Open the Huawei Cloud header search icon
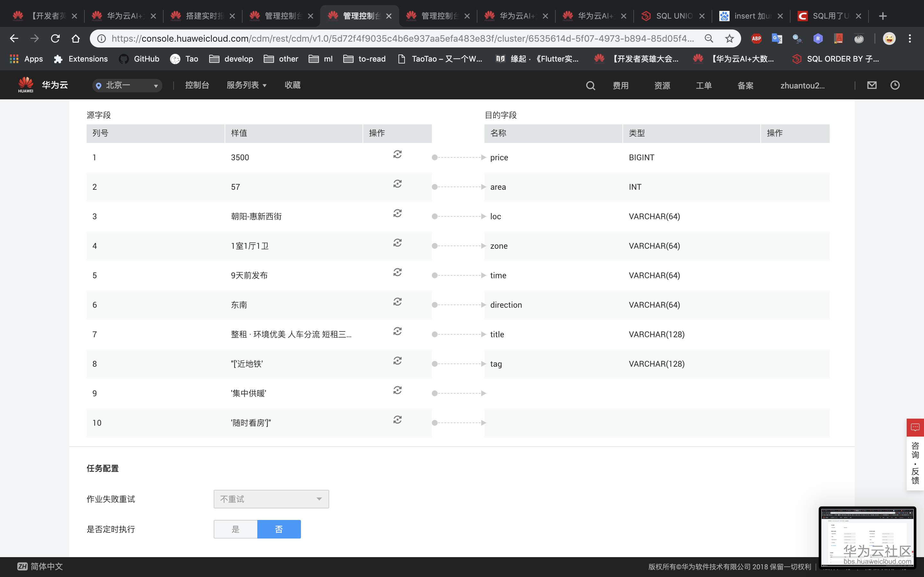Screen dimensions: 924x577 click(x=590, y=86)
